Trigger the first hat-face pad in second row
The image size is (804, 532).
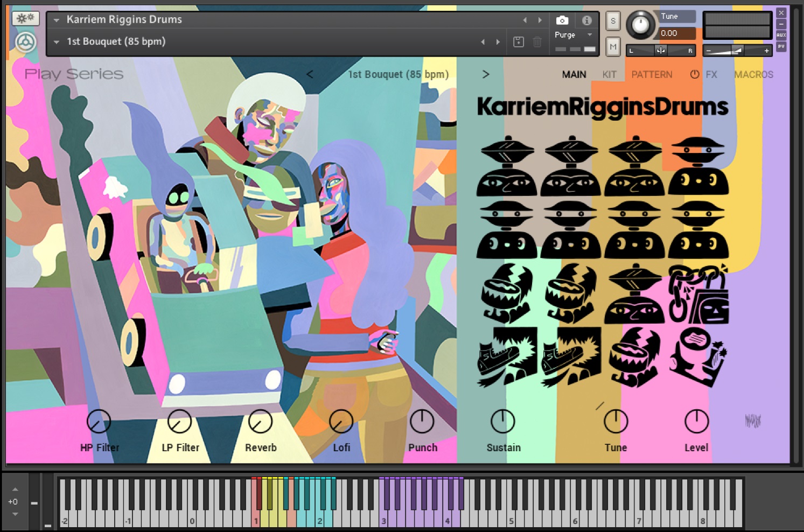tap(506, 230)
